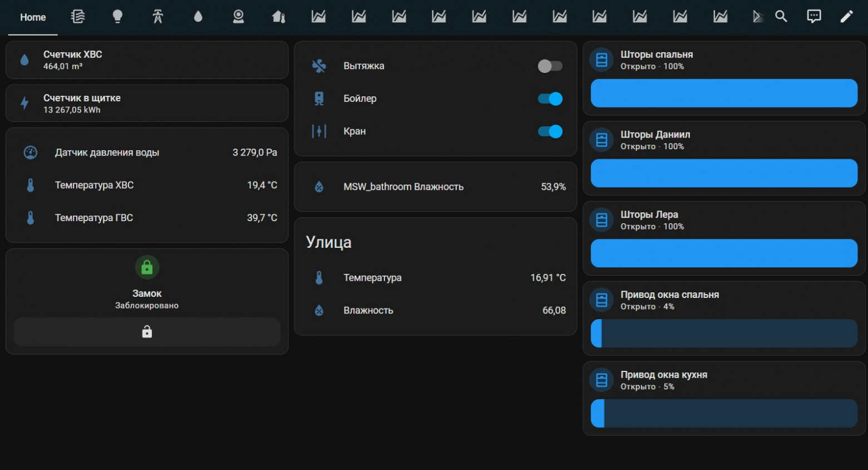Click the Шторы спальня cover icon
This screenshot has width=868, height=470.
(x=601, y=60)
